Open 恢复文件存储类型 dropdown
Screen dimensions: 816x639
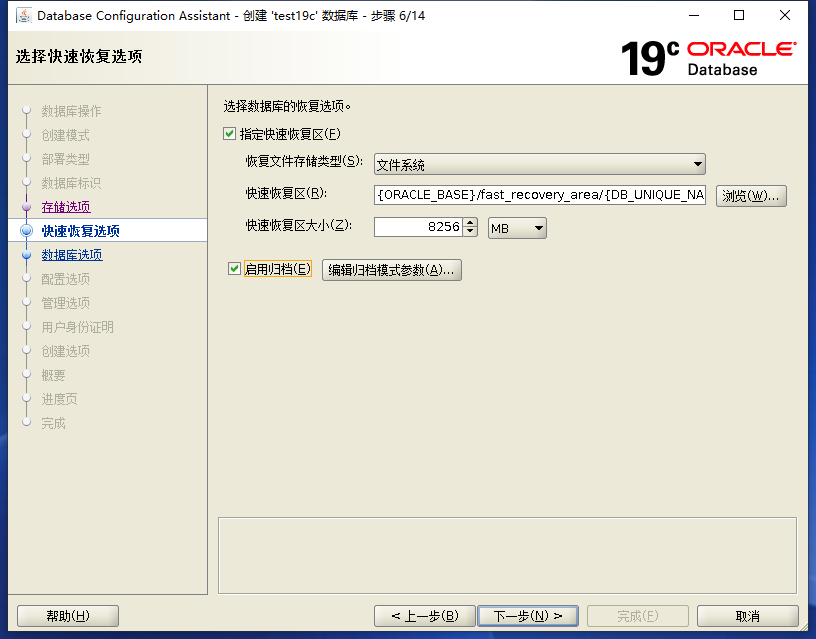coord(540,164)
